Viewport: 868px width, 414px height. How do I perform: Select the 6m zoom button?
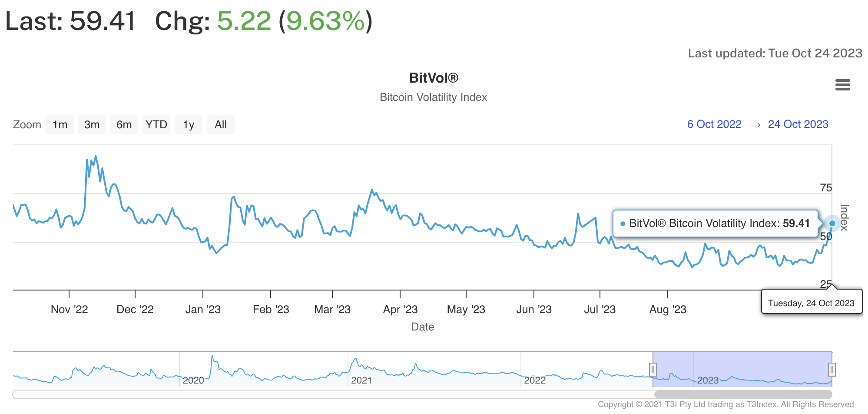(124, 125)
